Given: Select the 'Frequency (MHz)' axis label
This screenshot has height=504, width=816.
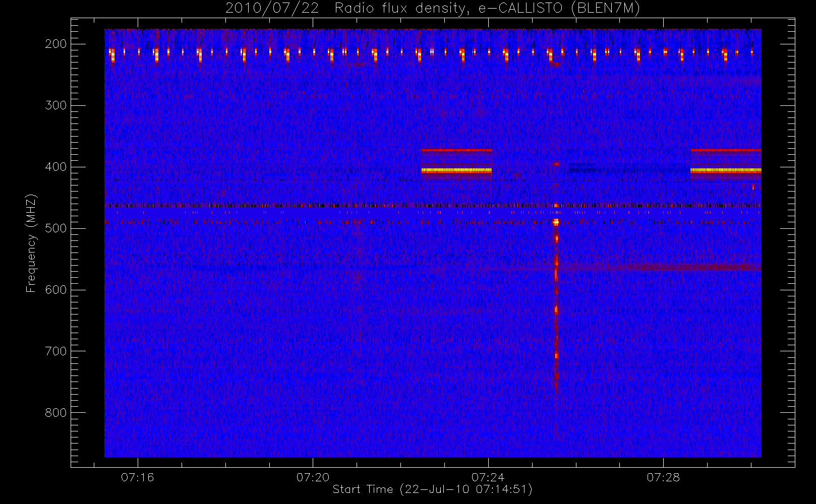Looking at the screenshot, I should pyautogui.click(x=31, y=243).
